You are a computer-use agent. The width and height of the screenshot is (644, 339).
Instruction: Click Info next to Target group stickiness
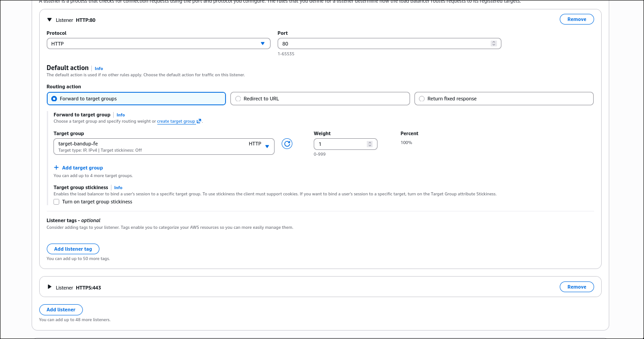[x=118, y=187]
